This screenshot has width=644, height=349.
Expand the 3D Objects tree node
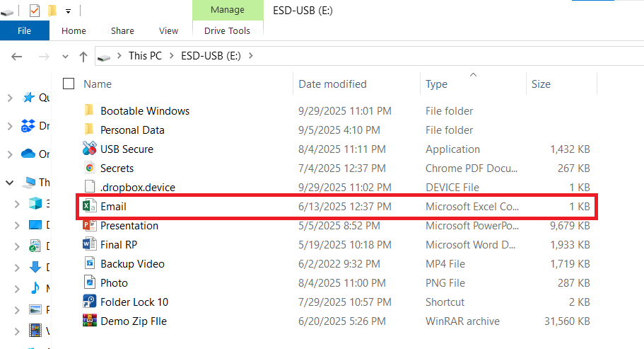17,203
